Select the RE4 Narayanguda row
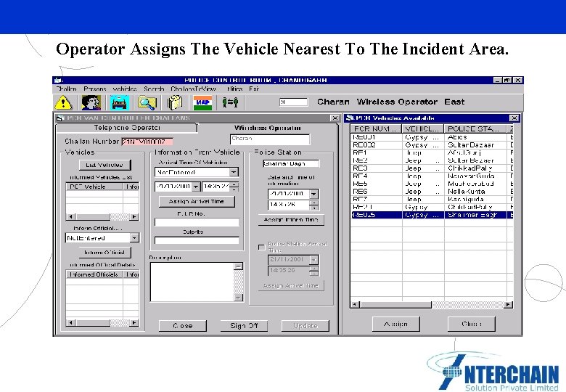 [432, 176]
